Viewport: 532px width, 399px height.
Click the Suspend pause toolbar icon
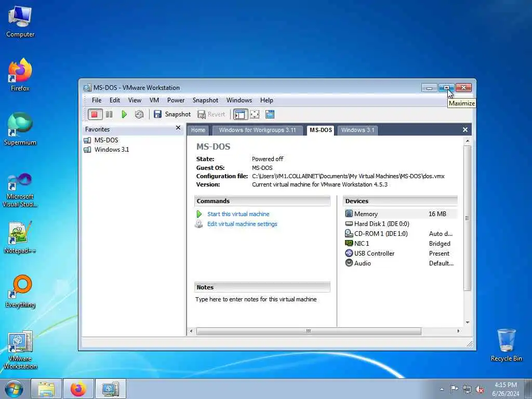109,114
